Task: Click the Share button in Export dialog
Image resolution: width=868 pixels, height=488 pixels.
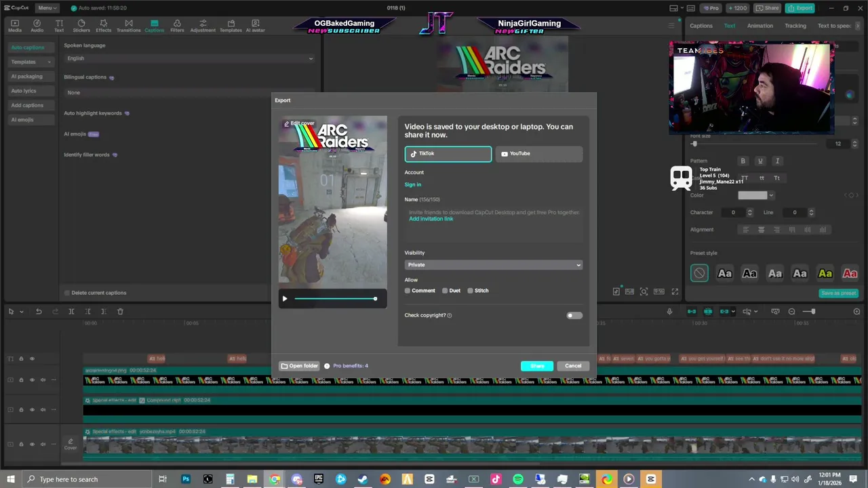Action: coord(537,366)
